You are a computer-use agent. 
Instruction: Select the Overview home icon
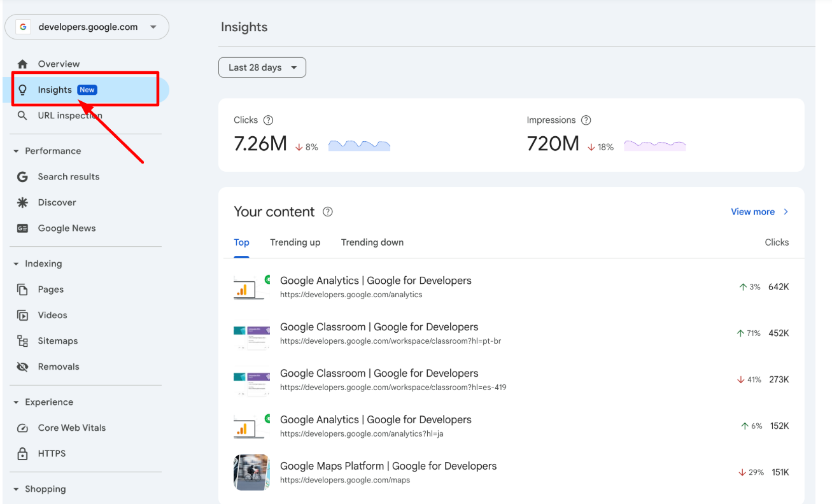tap(22, 64)
